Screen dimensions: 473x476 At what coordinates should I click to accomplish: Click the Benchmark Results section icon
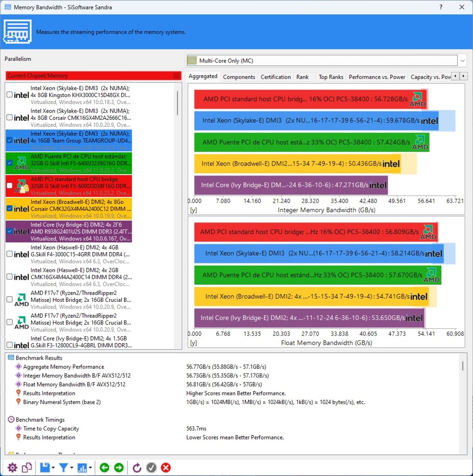[11, 358]
